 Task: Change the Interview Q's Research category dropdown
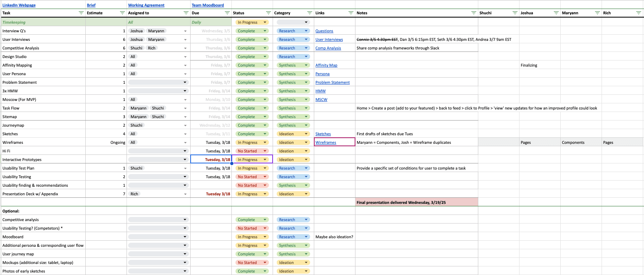293,31
